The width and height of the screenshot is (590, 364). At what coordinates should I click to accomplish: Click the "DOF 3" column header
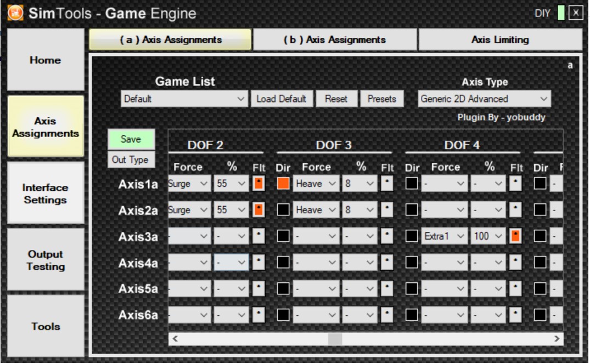[x=334, y=145]
